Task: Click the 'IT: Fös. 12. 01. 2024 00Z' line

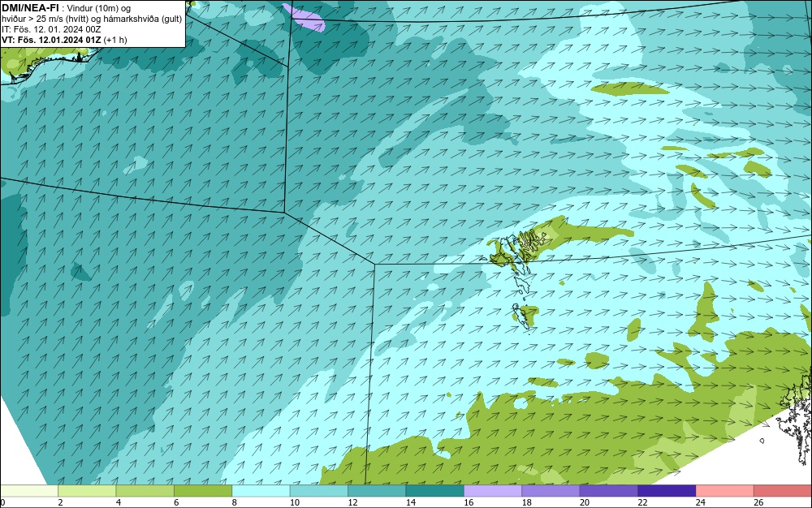Action: point(51,29)
